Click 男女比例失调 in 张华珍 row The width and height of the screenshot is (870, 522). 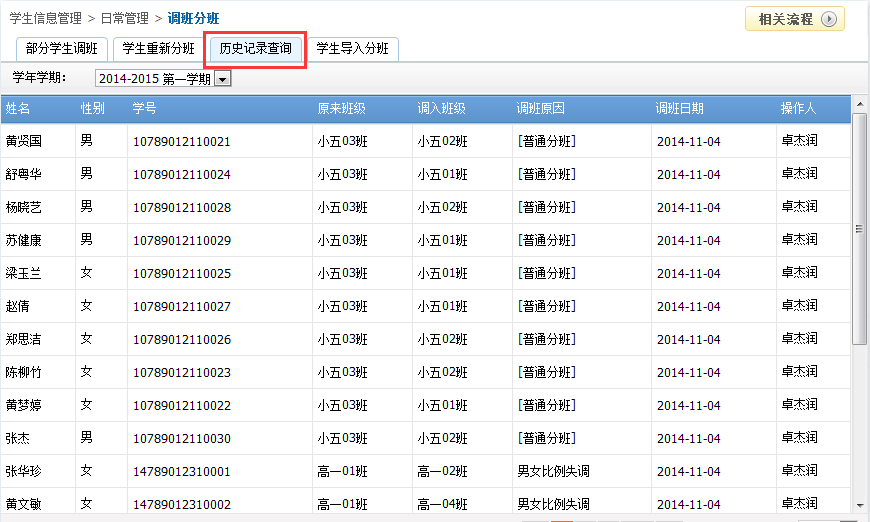coord(553,471)
